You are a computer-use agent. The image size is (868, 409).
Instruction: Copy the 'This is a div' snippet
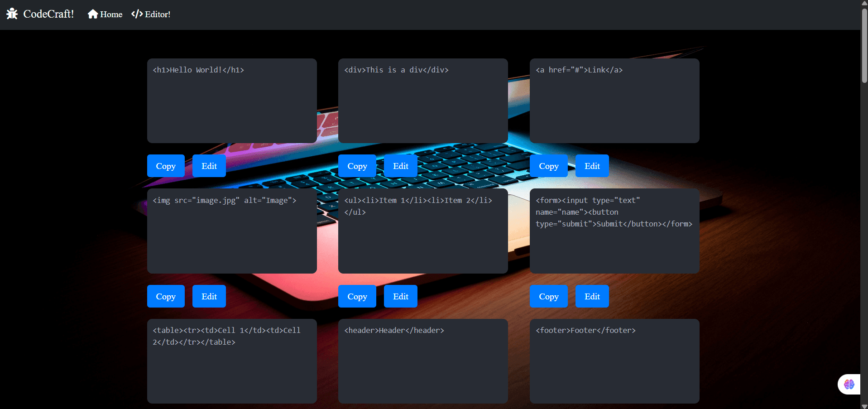[357, 166]
